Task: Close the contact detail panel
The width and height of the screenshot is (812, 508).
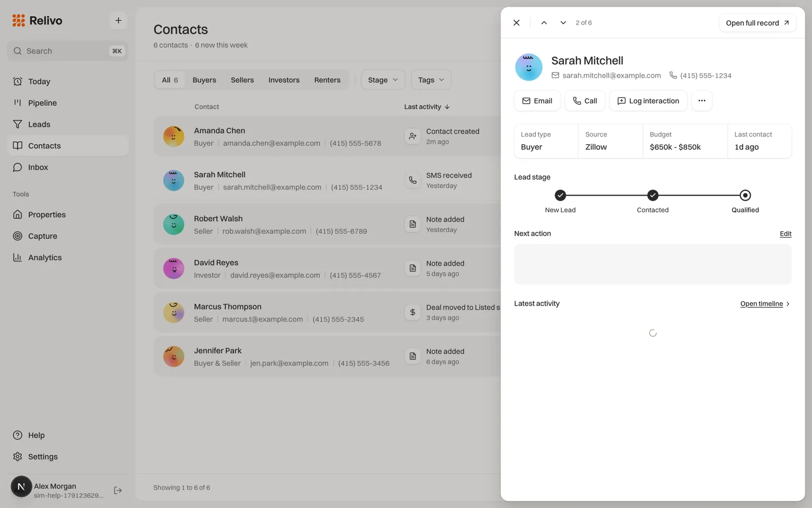Action: click(517, 23)
